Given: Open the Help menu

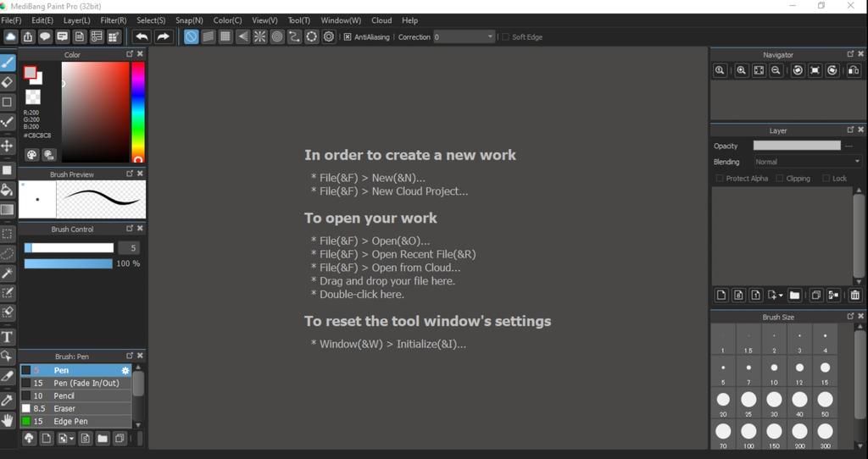Looking at the screenshot, I should point(409,20).
